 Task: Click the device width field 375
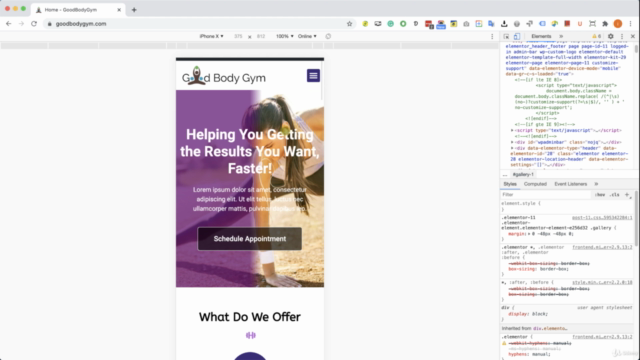click(x=238, y=36)
